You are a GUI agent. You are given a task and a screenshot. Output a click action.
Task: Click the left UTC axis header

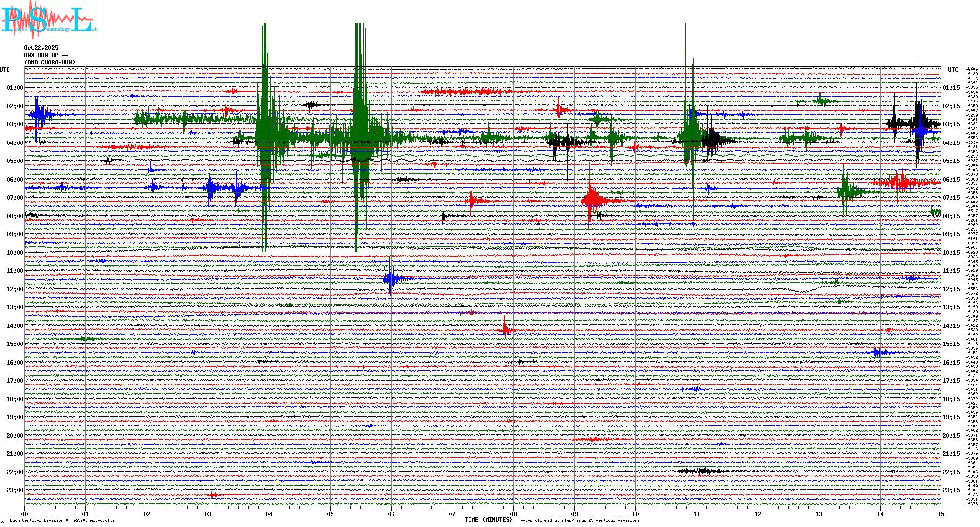point(5,70)
